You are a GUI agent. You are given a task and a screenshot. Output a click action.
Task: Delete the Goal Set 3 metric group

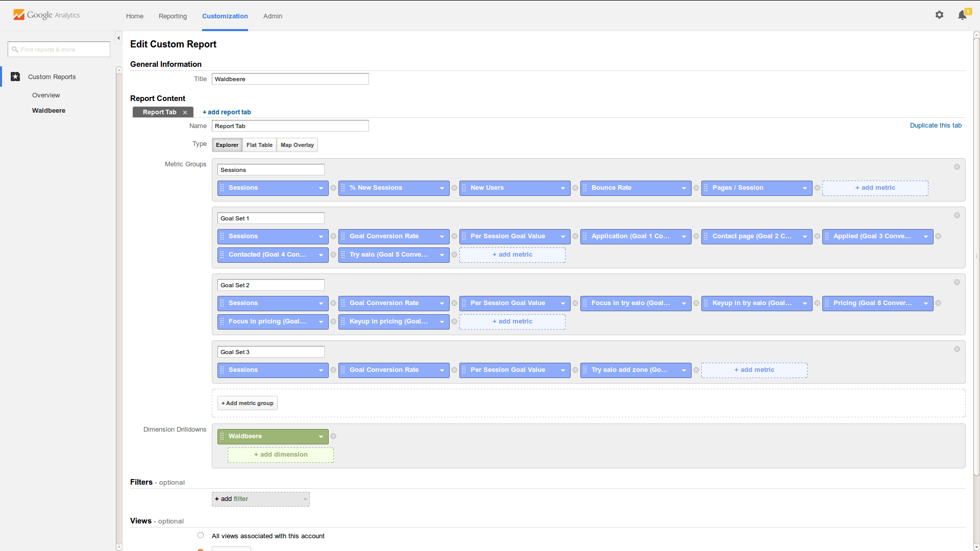coord(957,349)
